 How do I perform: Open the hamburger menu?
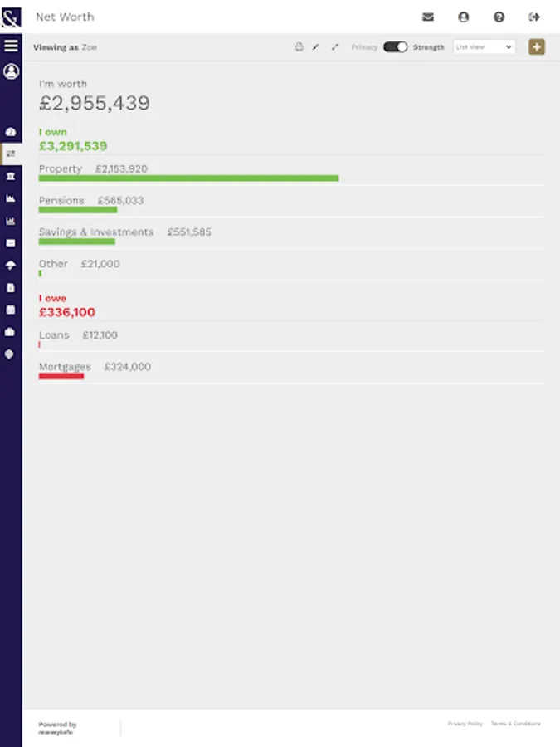[x=11, y=44]
